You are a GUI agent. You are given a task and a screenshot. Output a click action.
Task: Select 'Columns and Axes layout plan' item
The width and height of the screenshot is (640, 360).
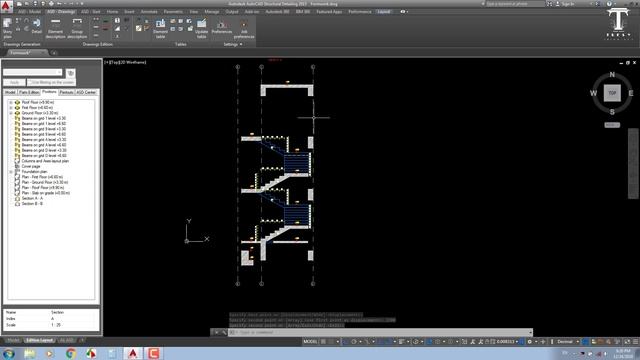click(45, 161)
